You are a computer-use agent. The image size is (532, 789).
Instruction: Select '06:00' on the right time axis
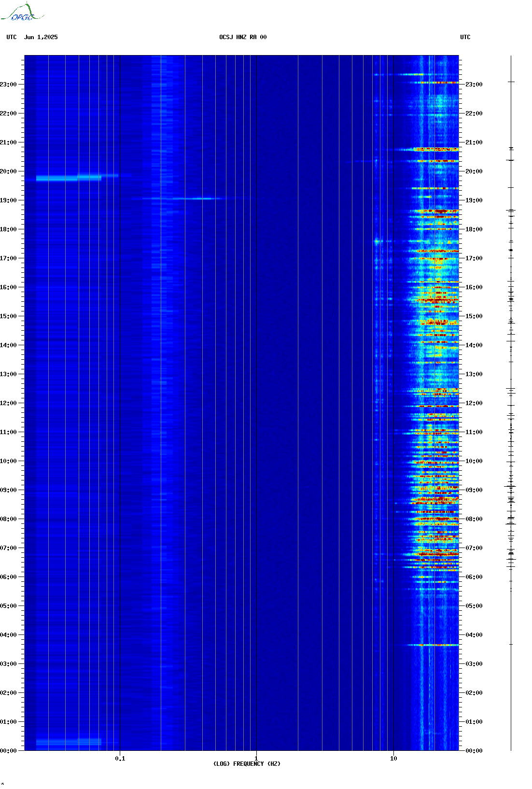tap(474, 577)
